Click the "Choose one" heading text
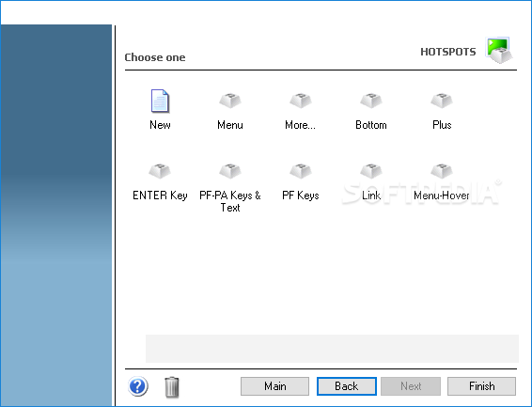The image size is (532, 407). pos(155,57)
